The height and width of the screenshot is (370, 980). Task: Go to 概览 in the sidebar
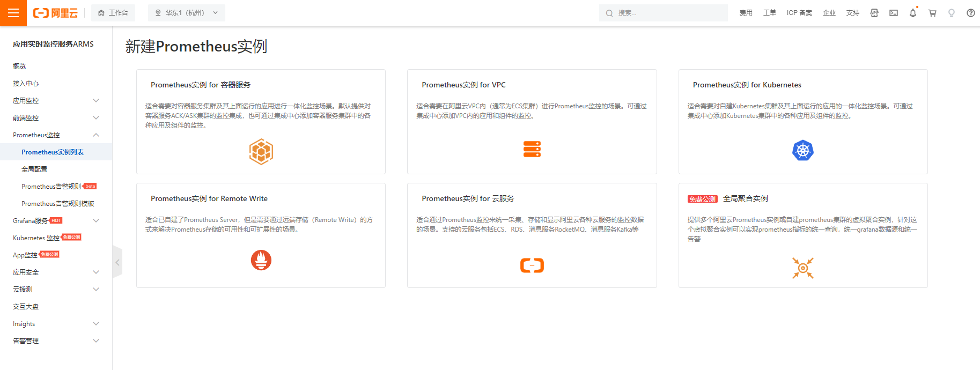coord(19,66)
